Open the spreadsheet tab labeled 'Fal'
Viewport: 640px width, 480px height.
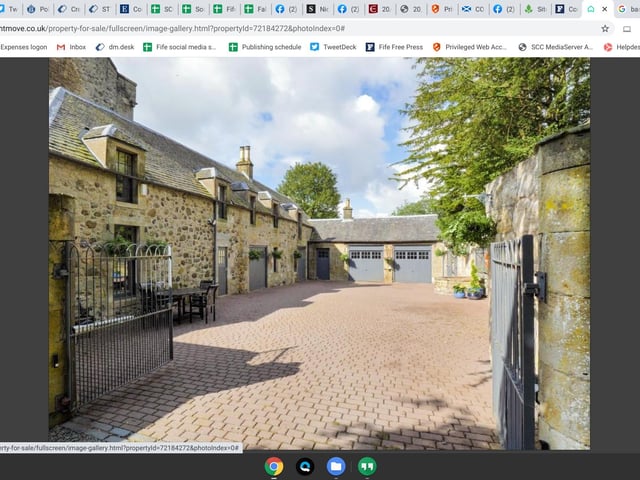255,9
